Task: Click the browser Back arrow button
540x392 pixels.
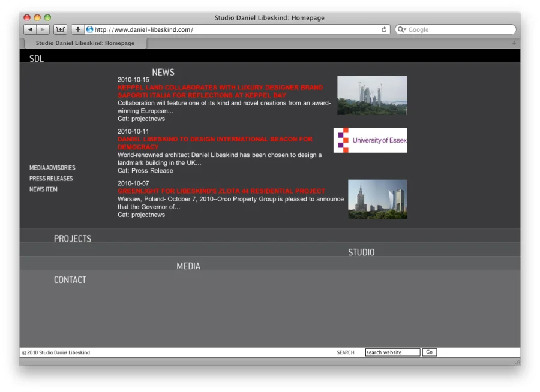Action: [x=30, y=29]
